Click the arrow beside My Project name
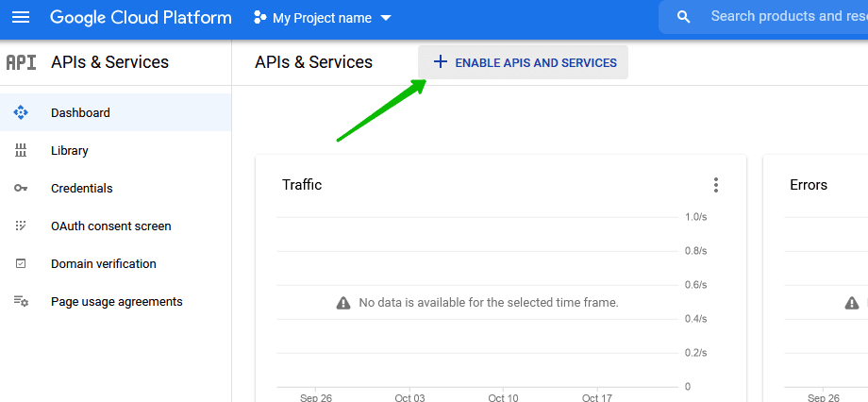 385,19
